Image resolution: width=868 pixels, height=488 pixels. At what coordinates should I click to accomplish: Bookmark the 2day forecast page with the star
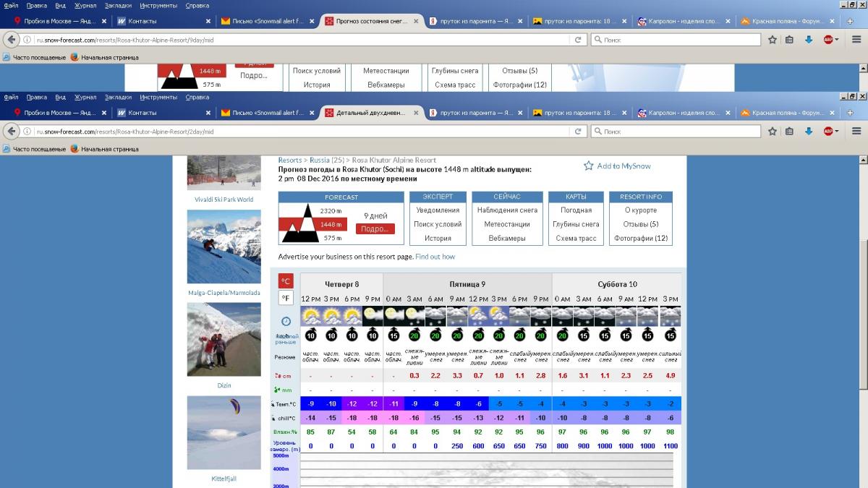click(773, 132)
